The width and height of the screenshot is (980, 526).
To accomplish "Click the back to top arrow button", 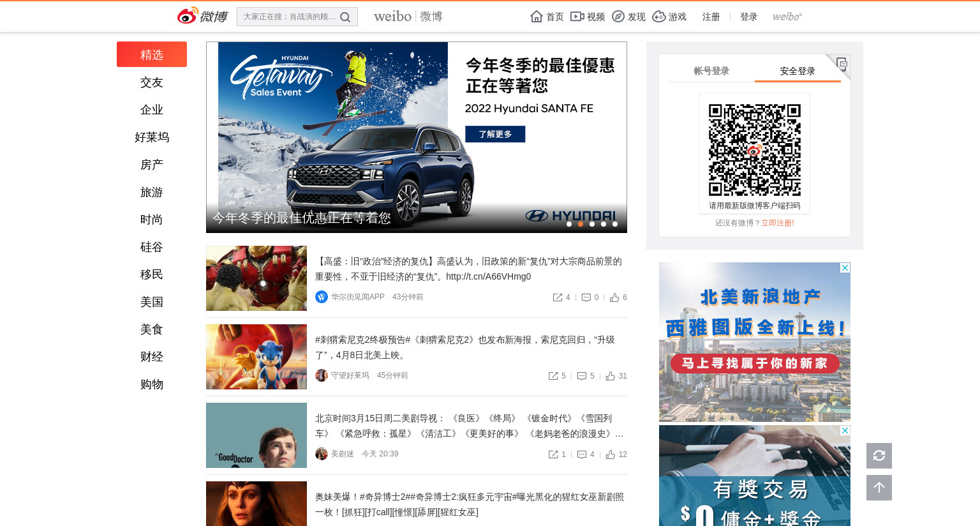I will (x=879, y=488).
